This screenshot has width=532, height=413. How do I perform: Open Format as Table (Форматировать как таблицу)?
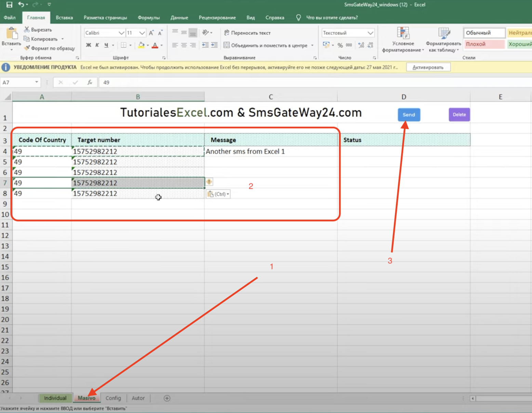443,40
